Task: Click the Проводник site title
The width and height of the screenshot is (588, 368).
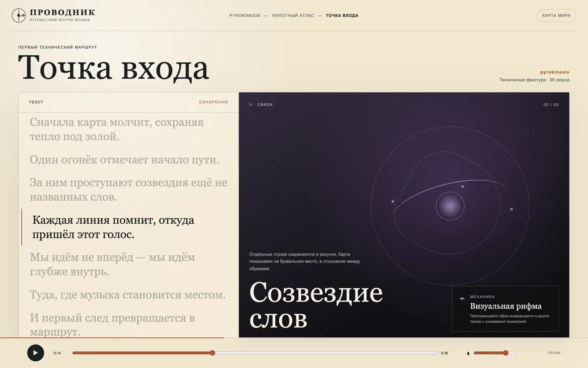Action: point(62,12)
